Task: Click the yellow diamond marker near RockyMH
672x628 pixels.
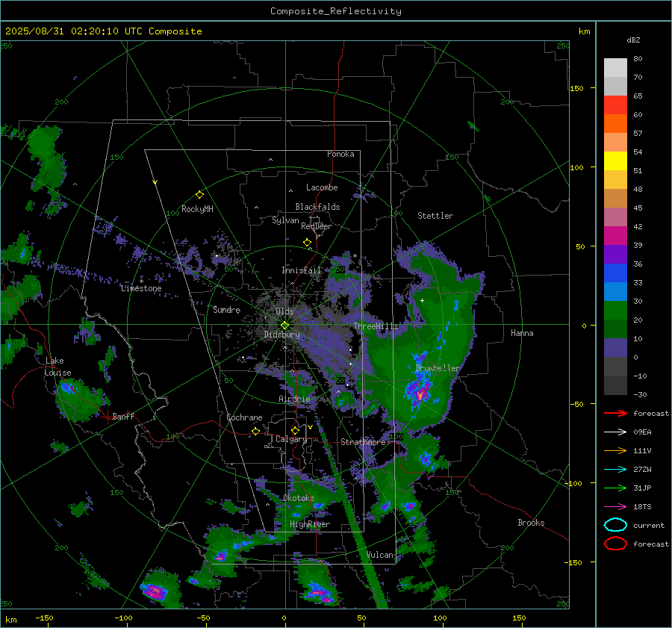Action: [x=199, y=195]
